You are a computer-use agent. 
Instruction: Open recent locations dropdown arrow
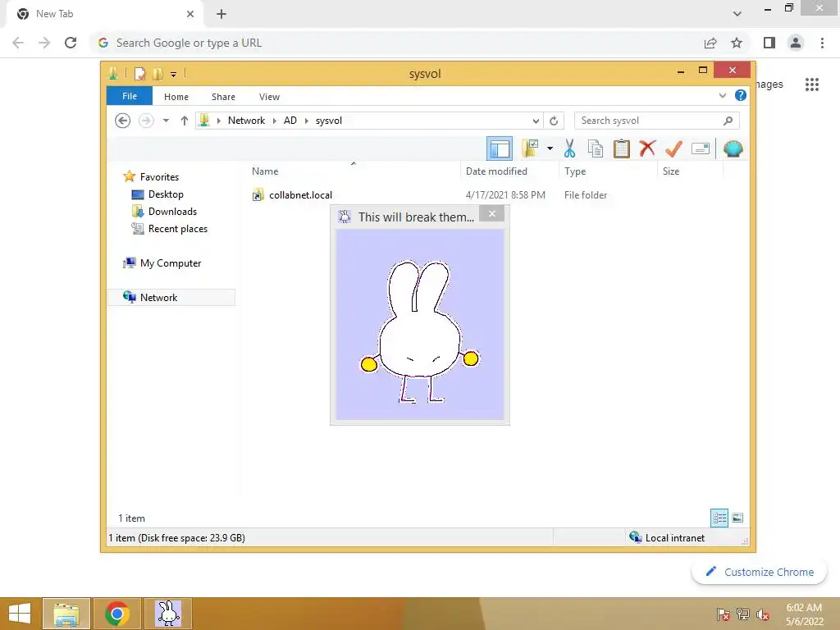(x=166, y=121)
